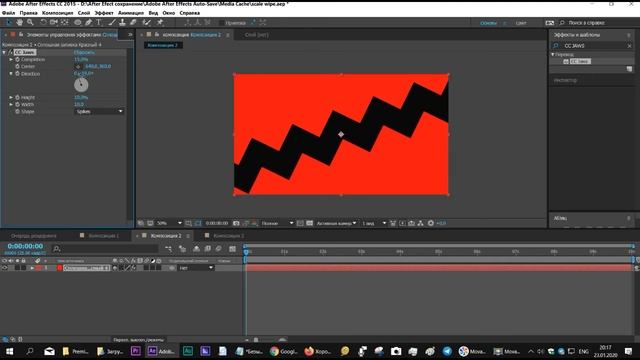Open the Слой menu
The width and height of the screenshot is (640, 360).
click(x=84, y=13)
